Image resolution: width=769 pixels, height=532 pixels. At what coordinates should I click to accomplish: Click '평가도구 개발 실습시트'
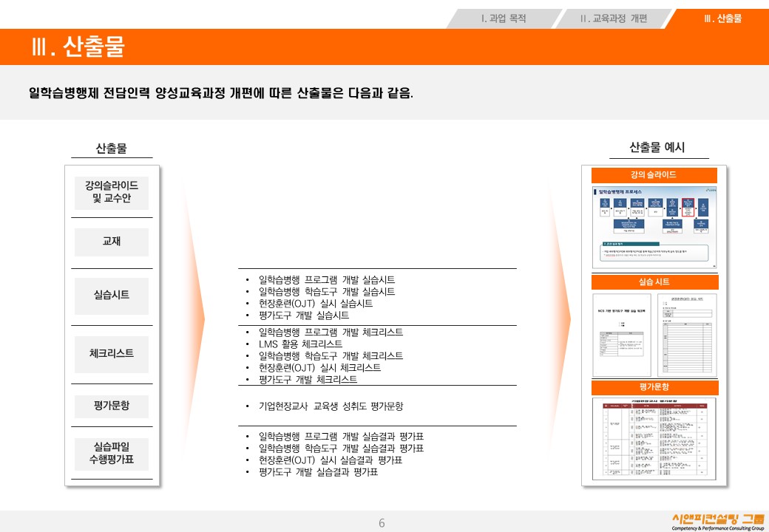[304, 315]
